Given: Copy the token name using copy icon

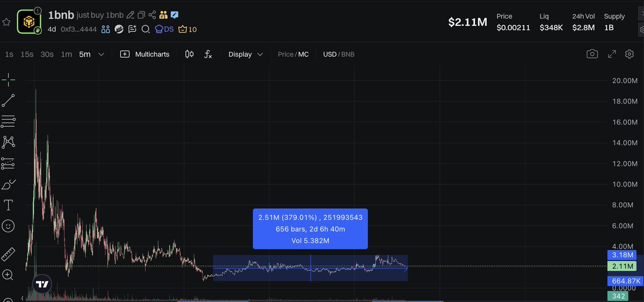Looking at the screenshot, I should click(141, 15).
